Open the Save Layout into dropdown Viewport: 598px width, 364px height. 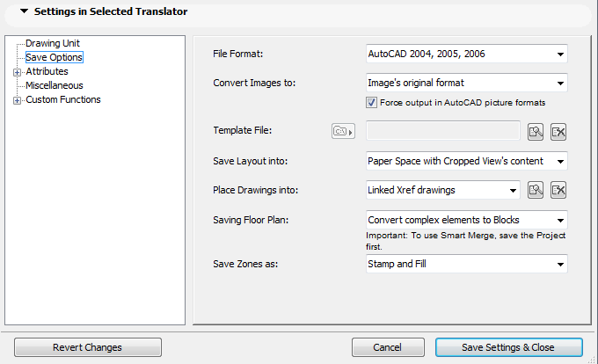pos(466,161)
